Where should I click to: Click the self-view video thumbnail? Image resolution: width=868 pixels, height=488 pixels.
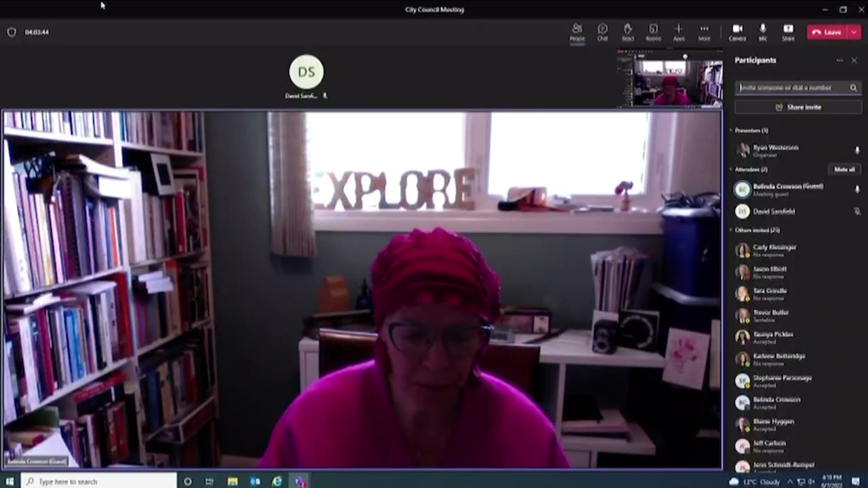[670, 79]
